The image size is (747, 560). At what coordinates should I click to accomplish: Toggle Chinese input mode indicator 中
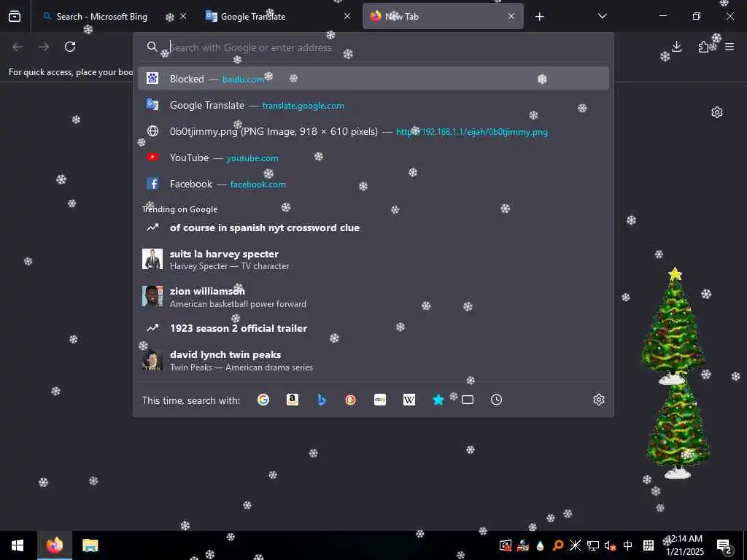pos(628,545)
